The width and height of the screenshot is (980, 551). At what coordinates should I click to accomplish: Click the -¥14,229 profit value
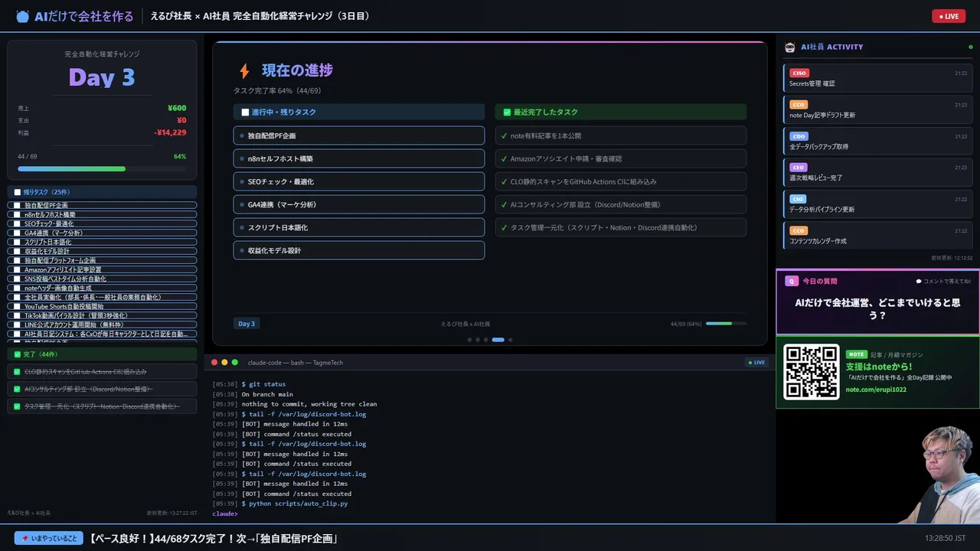tap(170, 132)
